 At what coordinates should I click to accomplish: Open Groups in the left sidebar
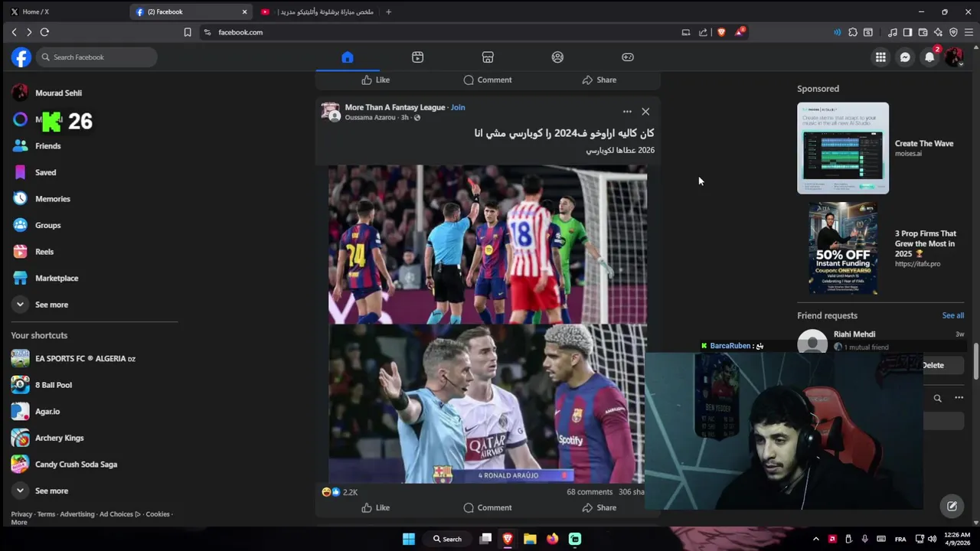point(47,225)
